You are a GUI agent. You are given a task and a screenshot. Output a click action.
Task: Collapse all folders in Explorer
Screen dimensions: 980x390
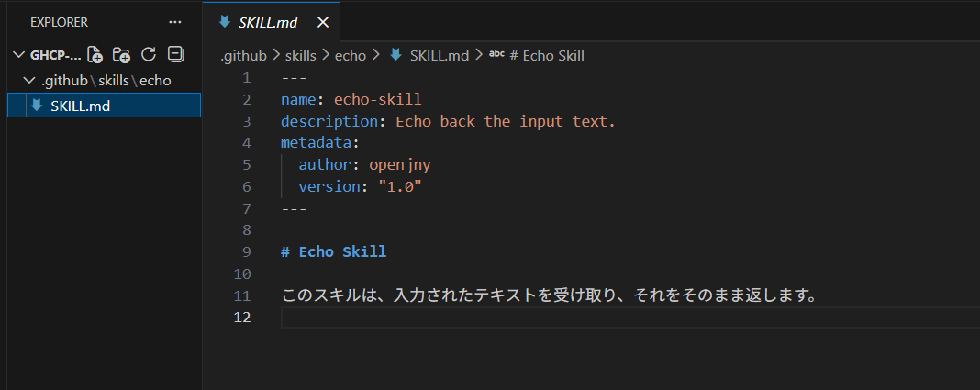[176, 55]
